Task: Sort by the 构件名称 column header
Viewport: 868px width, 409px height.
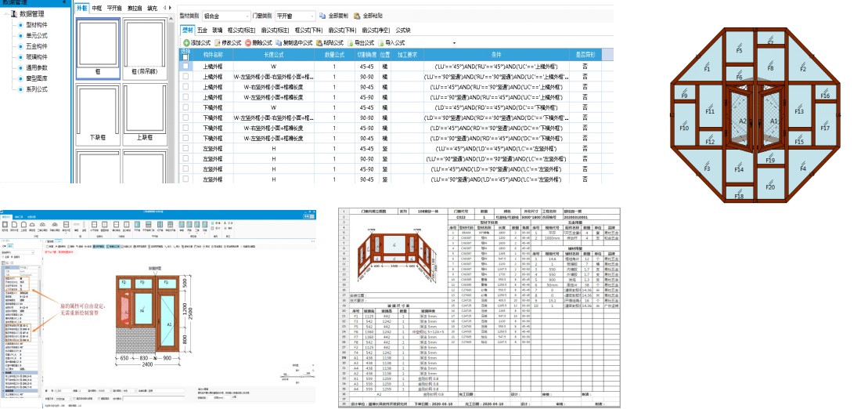Action: pos(213,55)
